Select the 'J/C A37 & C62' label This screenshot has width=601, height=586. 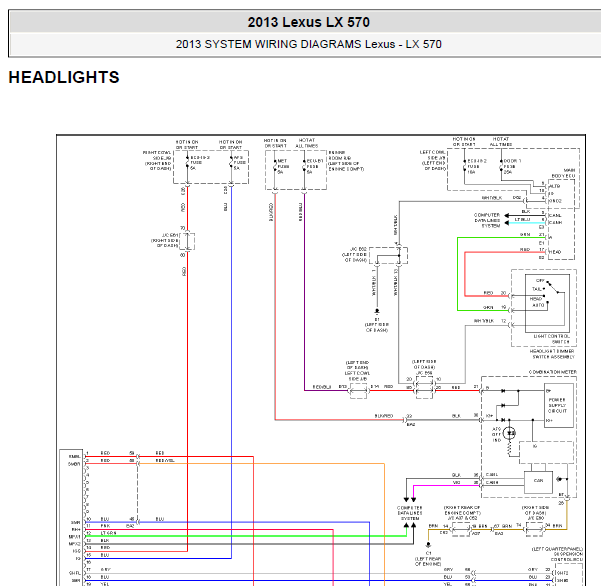461,518
